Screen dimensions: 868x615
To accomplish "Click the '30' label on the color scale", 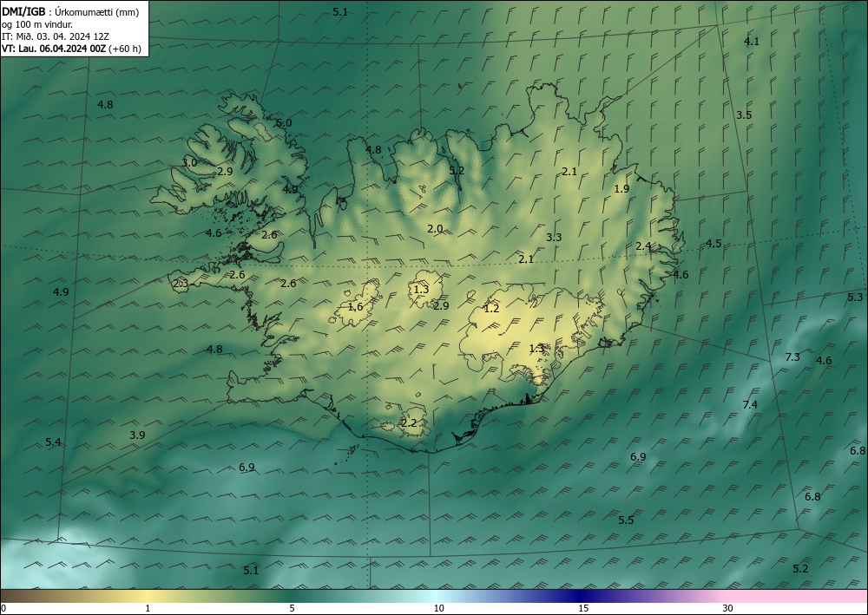I will point(728,609).
